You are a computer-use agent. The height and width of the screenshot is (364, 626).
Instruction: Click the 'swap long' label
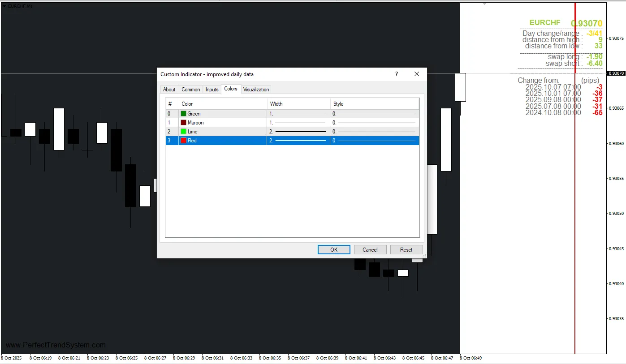point(565,57)
